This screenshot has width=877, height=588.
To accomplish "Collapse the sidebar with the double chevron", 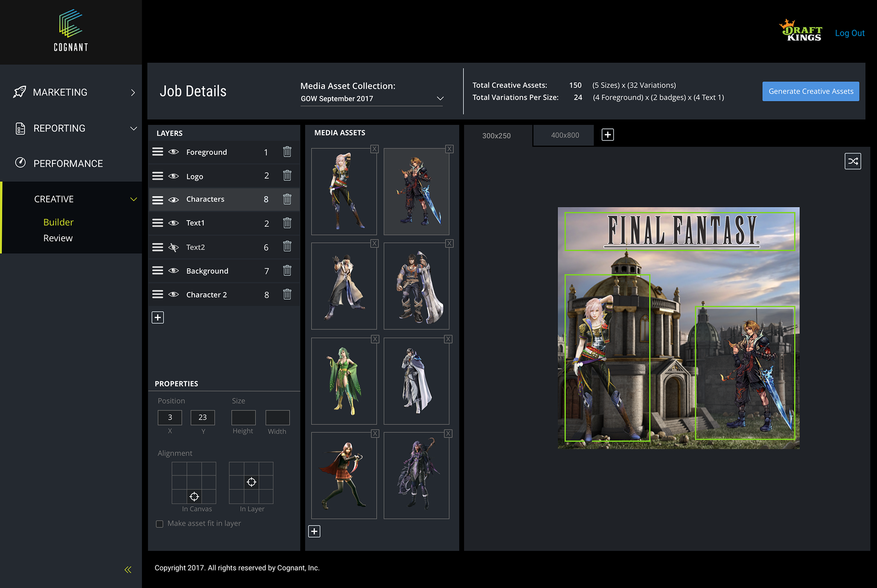I will coord(128,569).
